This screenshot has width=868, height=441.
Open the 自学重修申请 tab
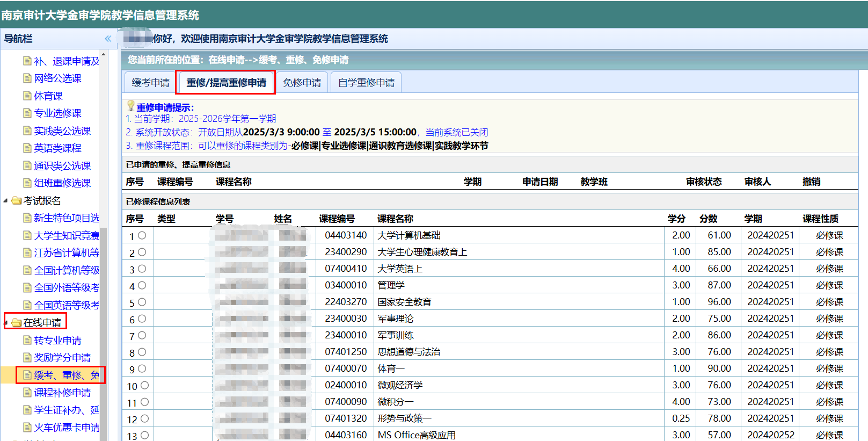[x=366, y=83]
